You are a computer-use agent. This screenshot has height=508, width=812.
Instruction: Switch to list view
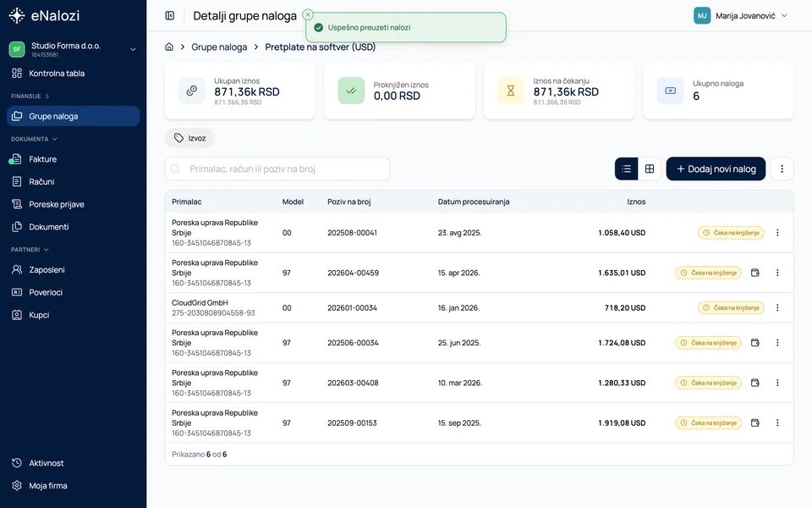(626, 169)
